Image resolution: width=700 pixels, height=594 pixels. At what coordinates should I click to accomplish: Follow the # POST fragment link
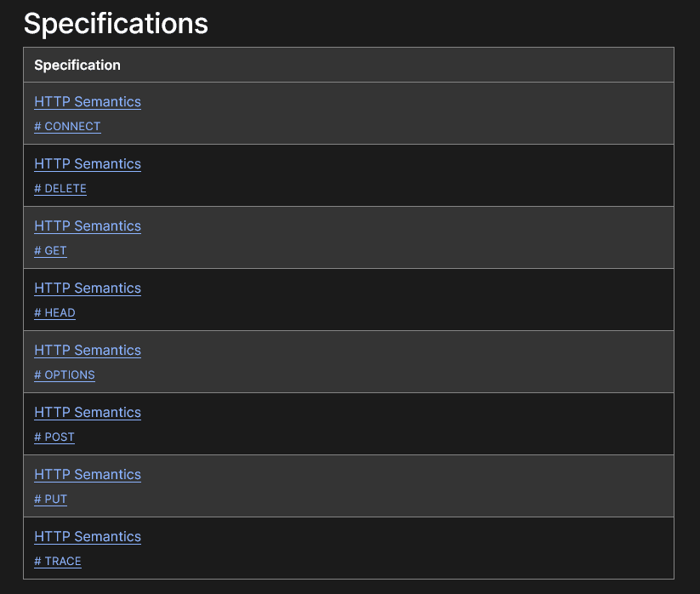[54, 437]
